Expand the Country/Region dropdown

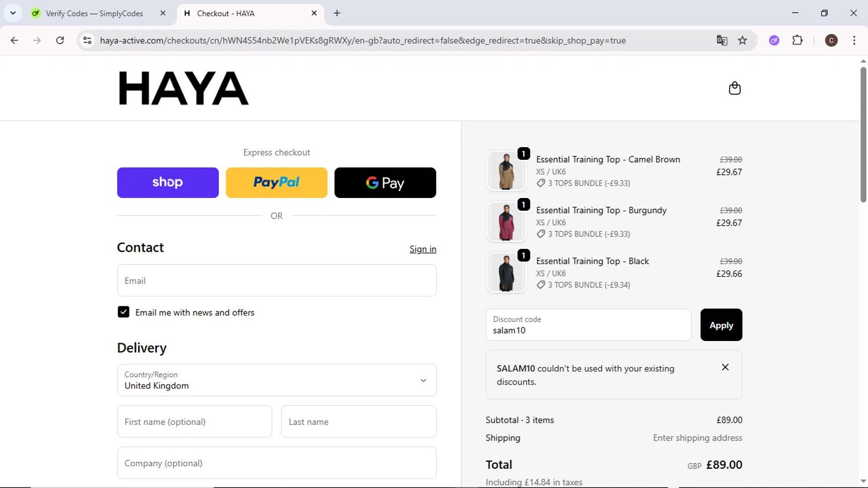click(x=277, y=380)
